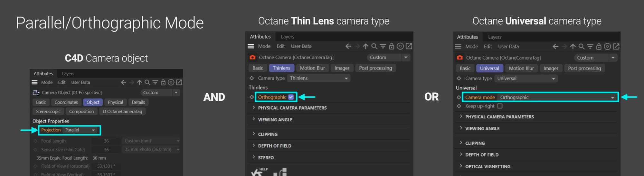The height and width of the screenshot is (176, 644).
Task: Click up arrow in Universal camera panel
Action: coord(573,47)
